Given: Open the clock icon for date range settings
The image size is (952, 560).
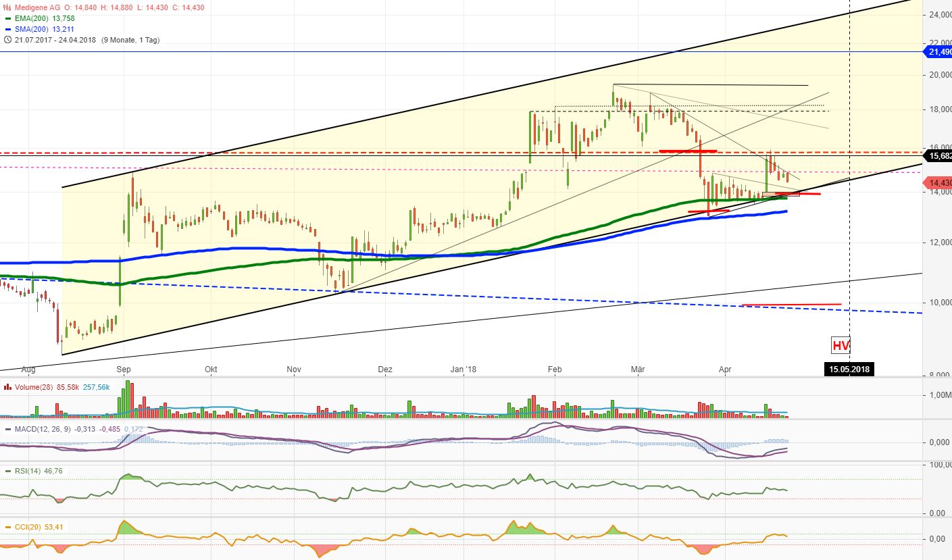Looking at the screenshot, I should 7,40.
